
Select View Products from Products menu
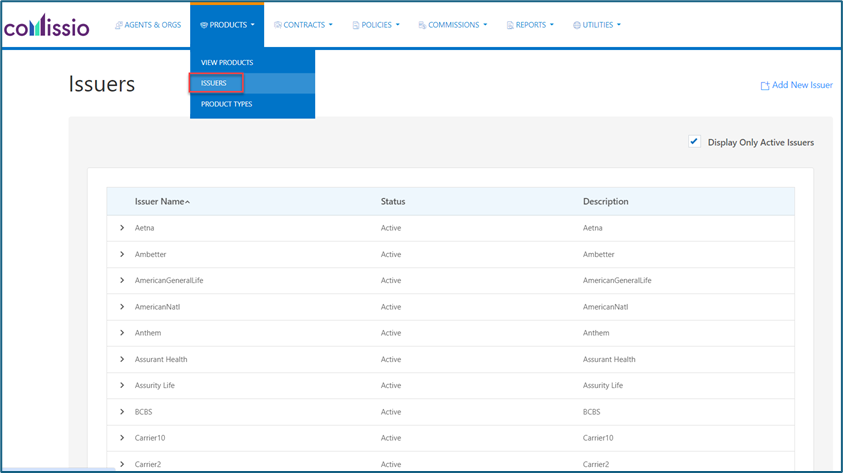point(227,63)
